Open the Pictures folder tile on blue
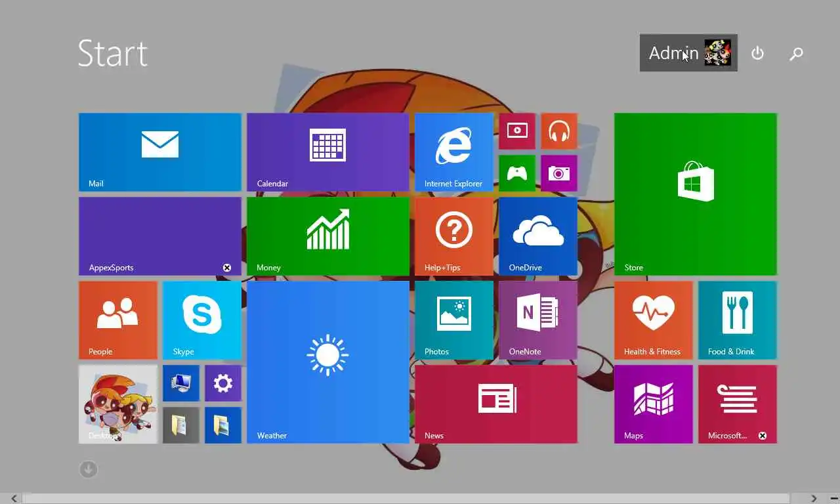 (223, 425)
